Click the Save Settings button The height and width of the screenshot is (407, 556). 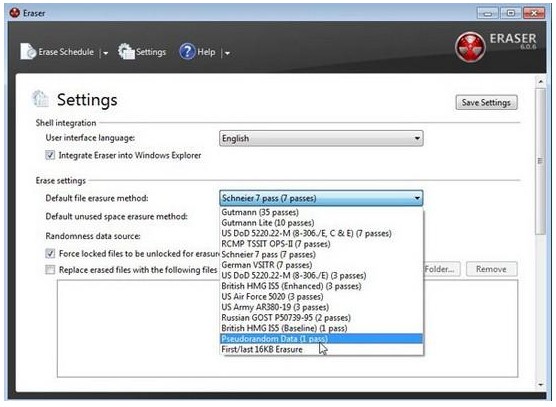486,102
